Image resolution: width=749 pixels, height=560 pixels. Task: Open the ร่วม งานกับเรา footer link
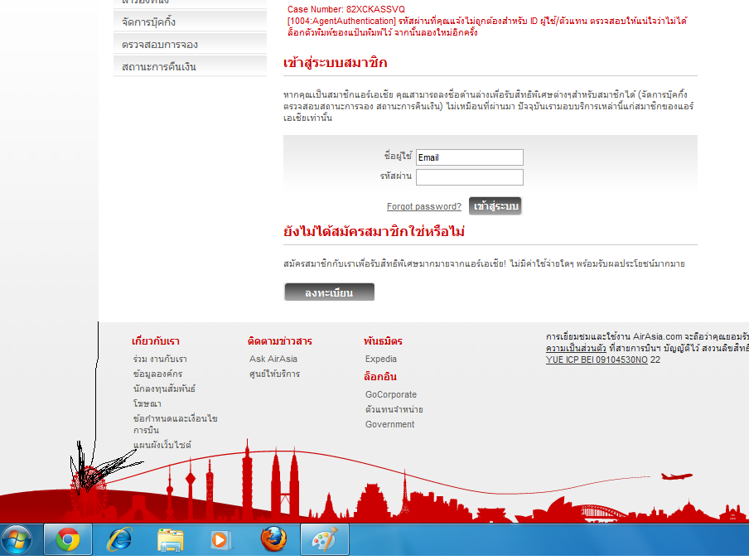tap(160, 359)
